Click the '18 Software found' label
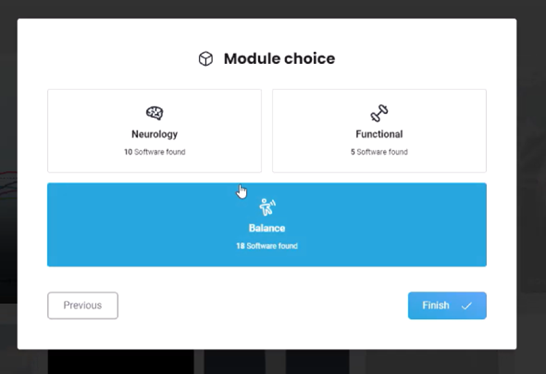The height and width of the screenshot is (374, 546). pos(267,246)
